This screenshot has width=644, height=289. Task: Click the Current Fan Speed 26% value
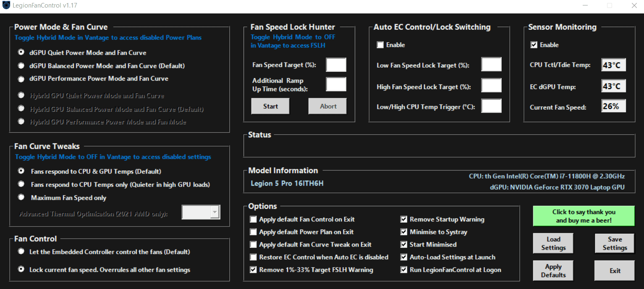[613, 106]
